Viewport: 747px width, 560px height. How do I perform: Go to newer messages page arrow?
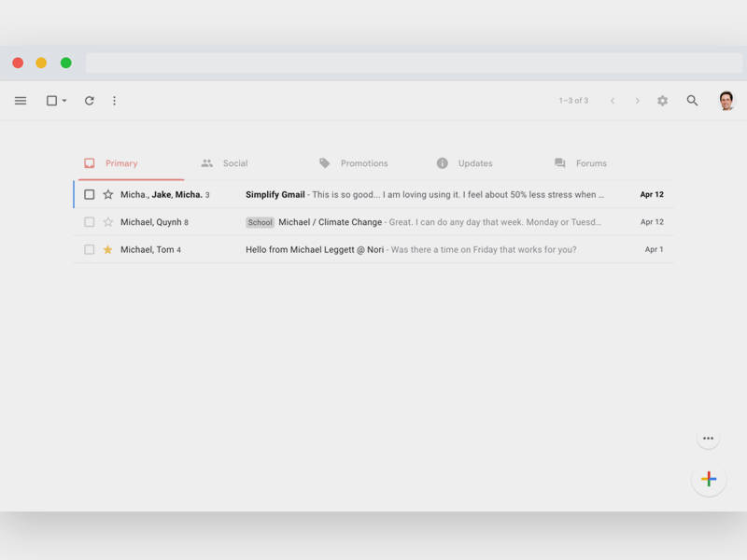[613, 101]
